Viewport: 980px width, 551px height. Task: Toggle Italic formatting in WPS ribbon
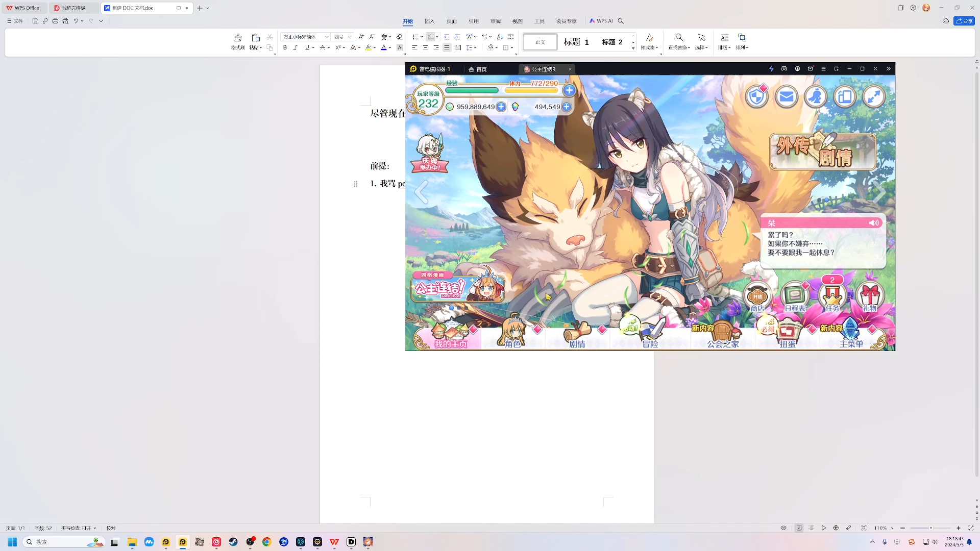click(295, 47)
